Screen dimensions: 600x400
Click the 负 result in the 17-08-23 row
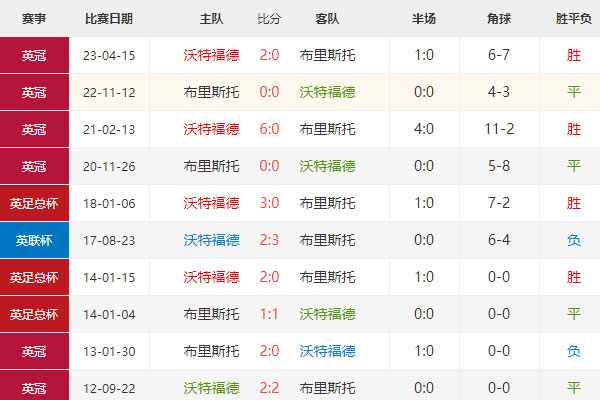click(573, 240)
